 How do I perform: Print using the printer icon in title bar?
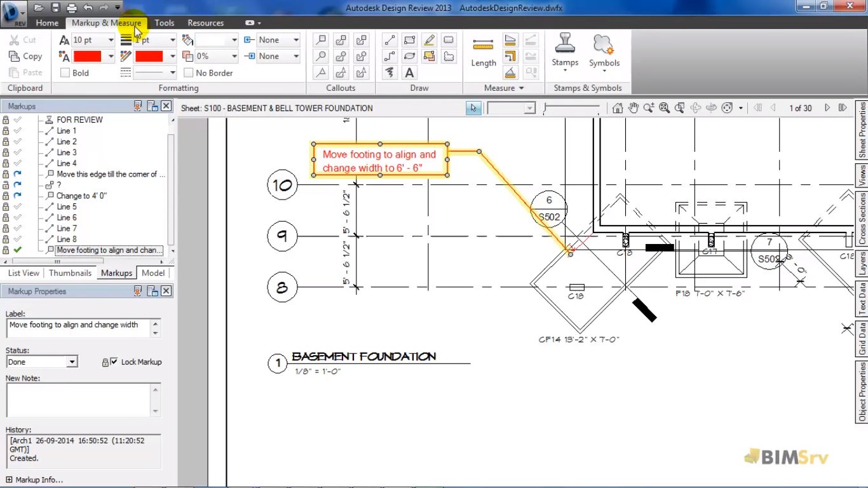point(71,8)
